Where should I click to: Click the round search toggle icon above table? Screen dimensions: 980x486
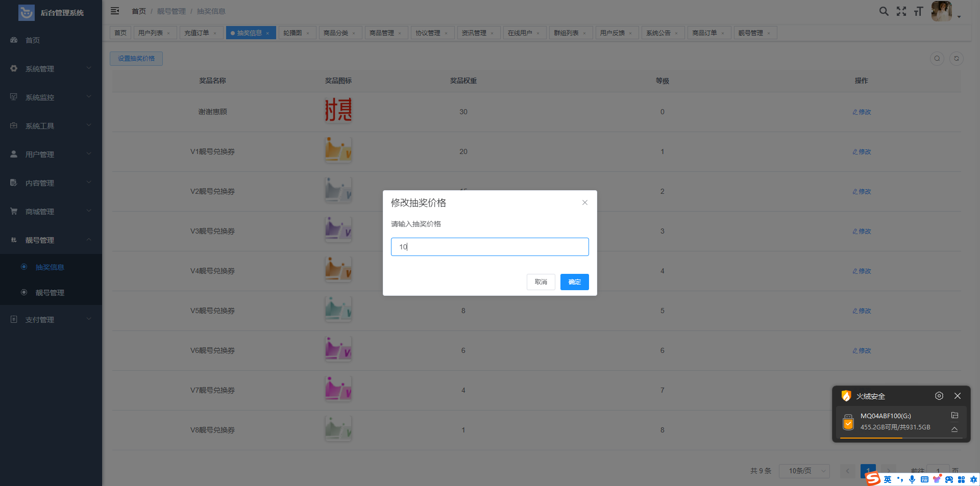coord(937,59)
